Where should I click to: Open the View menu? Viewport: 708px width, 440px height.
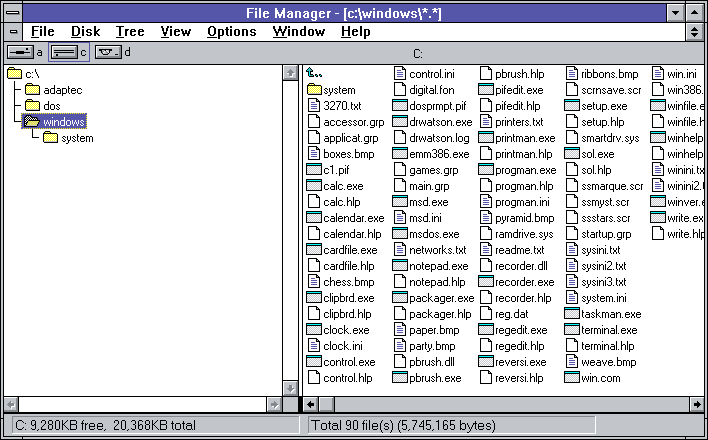pos(176,32)
